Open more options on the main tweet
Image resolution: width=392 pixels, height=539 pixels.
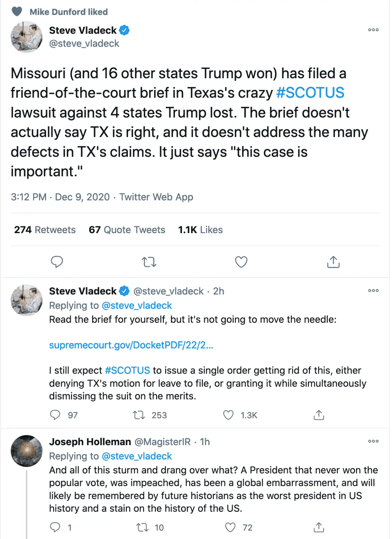coord(373,30)
